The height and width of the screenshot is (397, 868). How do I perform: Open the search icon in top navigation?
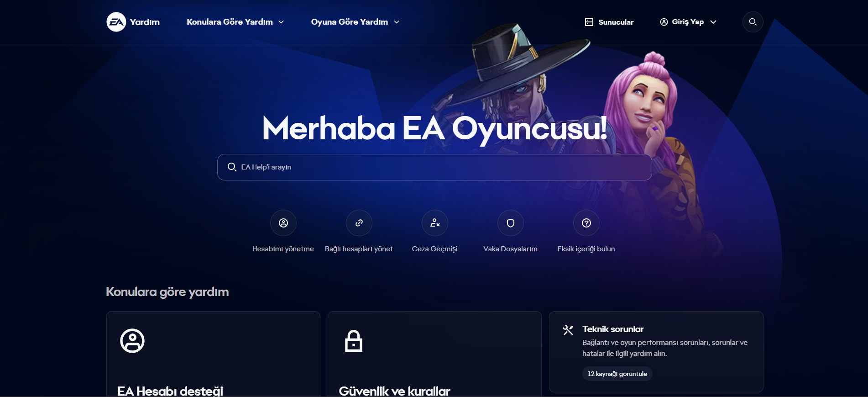point(753,22)
